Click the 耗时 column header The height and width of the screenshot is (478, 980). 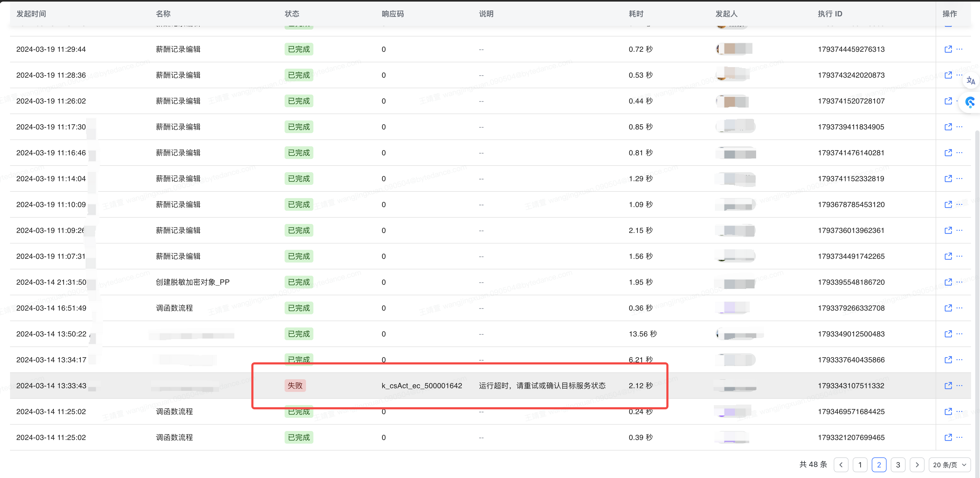click(x=636, y=14)
